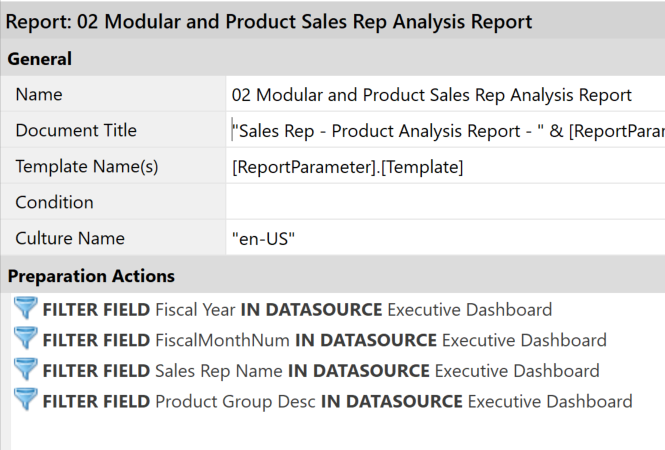Screen dimensions: 665x450
Task: Select the Culture Name property label
Action: pyautogui.click(x=70, y=238)
